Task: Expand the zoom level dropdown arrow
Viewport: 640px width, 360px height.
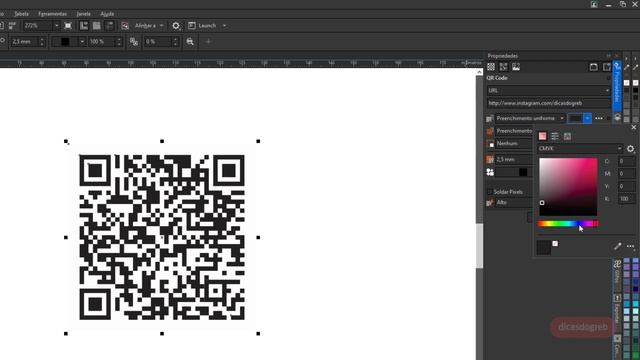Action: click(57, 26)
